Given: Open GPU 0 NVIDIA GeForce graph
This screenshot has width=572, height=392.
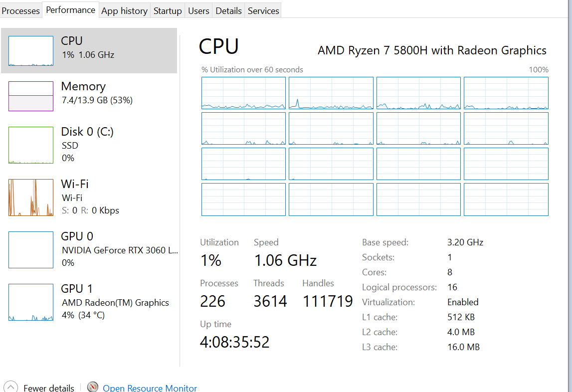Looking at the screenshot, I should (x=31, y=250).
